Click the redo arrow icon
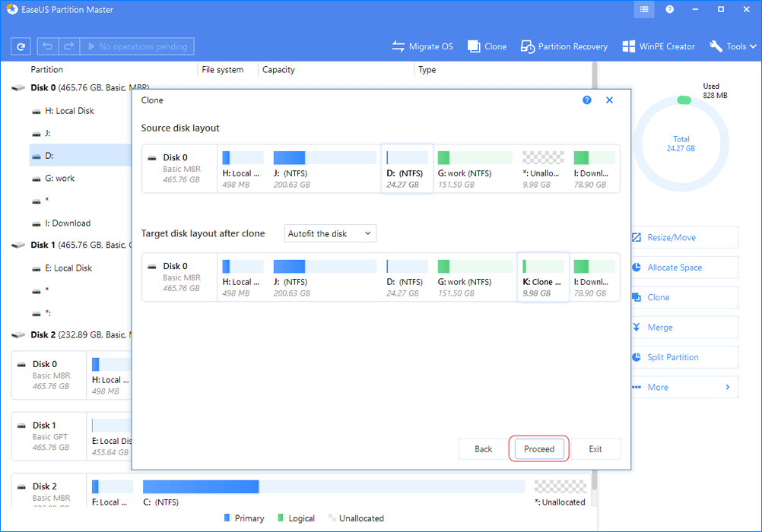762x532 pixels. (69, 46)
